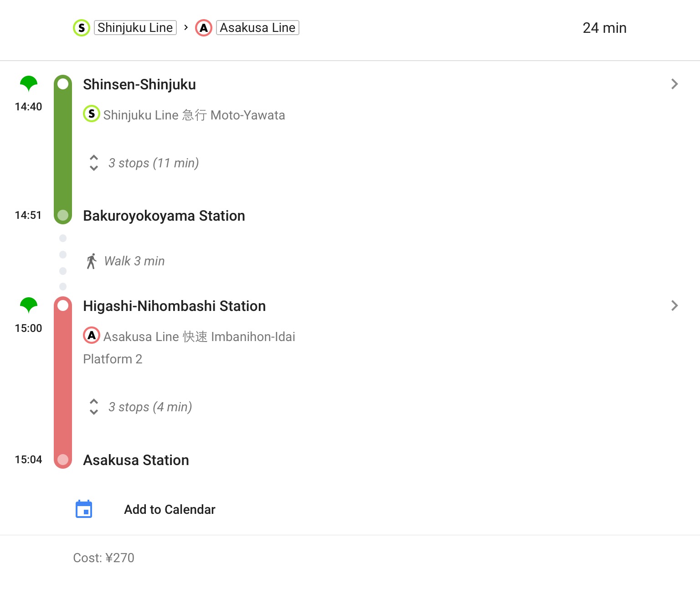Click the 14:51 arrival time
The height and width of the screenshot is (595, 700).
coord(28,215)
